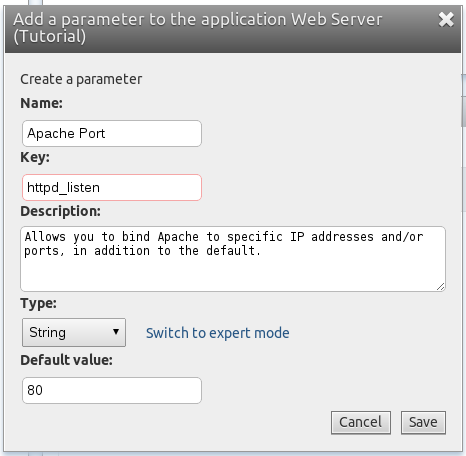
Task: Click the Key: label
Action: click(35, 157)
